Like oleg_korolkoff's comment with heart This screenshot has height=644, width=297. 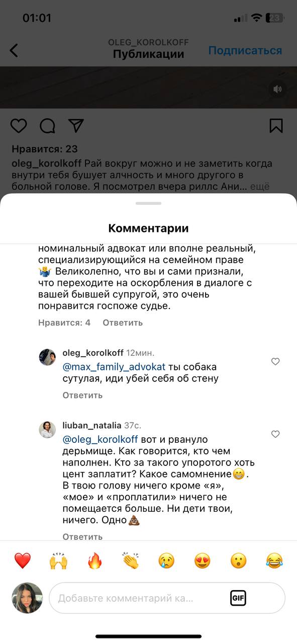(275, 361)
